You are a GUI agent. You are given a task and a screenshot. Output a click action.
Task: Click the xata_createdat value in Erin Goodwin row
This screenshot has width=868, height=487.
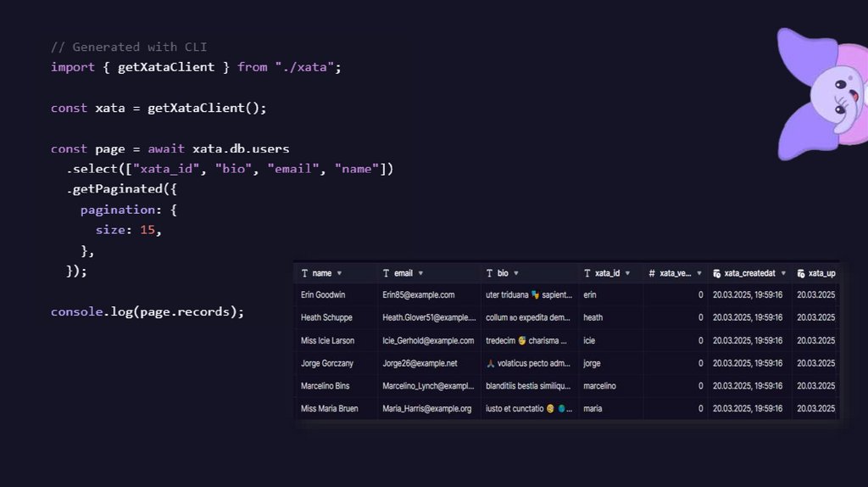click(x=748, y=294)
